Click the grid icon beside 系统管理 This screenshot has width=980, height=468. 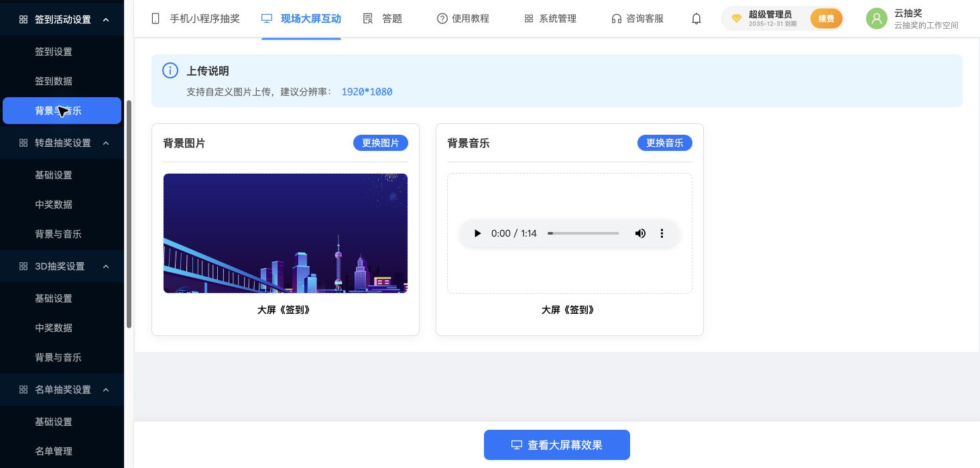point(529,19)
